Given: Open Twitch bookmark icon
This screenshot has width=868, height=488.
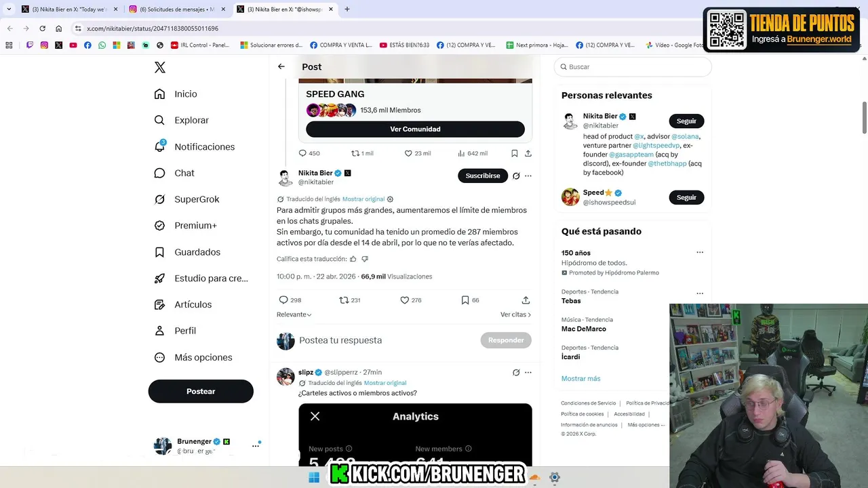Looking at the screenshot, I should click(30, 45).
